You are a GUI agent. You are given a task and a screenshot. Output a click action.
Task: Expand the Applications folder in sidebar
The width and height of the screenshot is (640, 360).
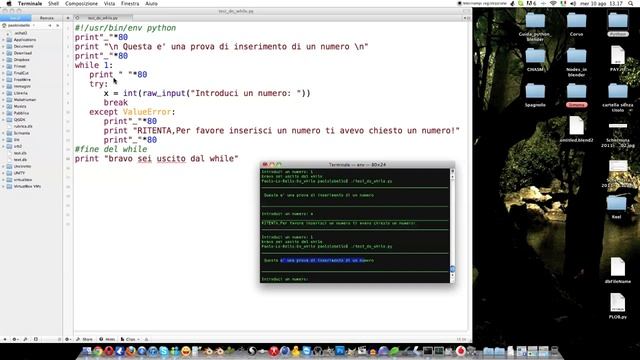[x=3, y=40]
